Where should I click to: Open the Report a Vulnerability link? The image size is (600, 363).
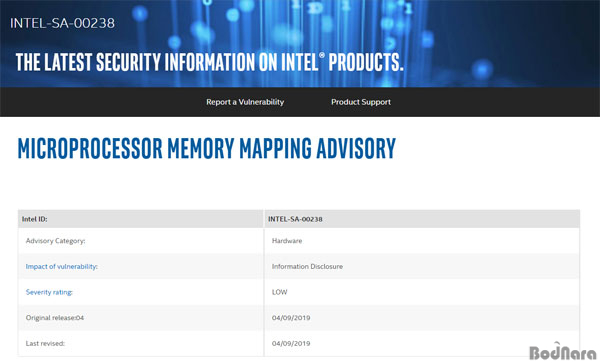[x=245, y=102]
